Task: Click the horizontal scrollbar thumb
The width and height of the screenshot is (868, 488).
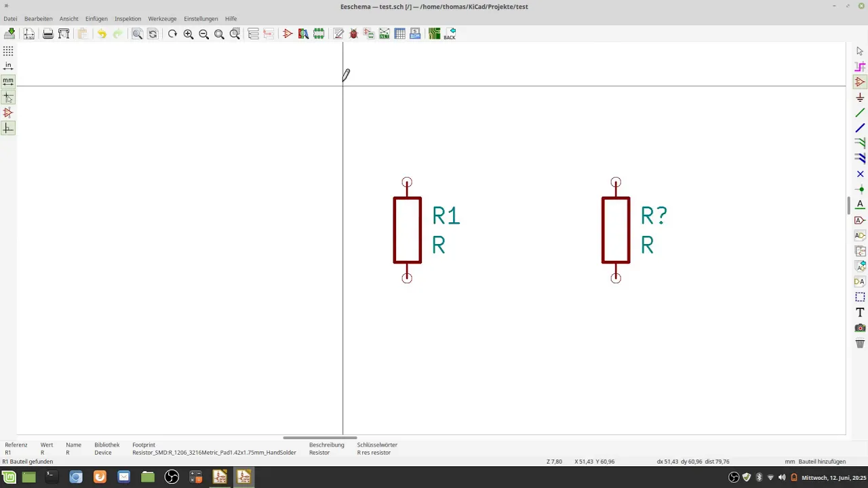Action: (320, 438)
